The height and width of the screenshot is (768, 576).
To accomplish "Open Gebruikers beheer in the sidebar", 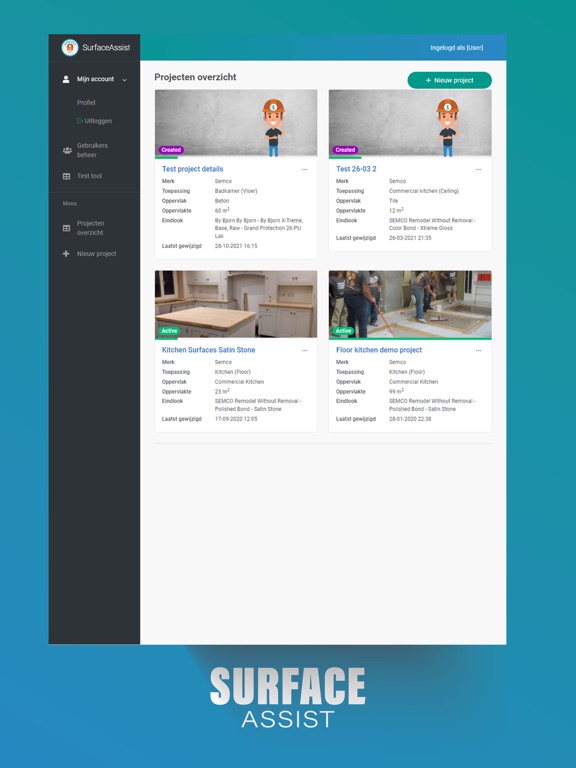I will pyautogui.click(x=92, y=150).
